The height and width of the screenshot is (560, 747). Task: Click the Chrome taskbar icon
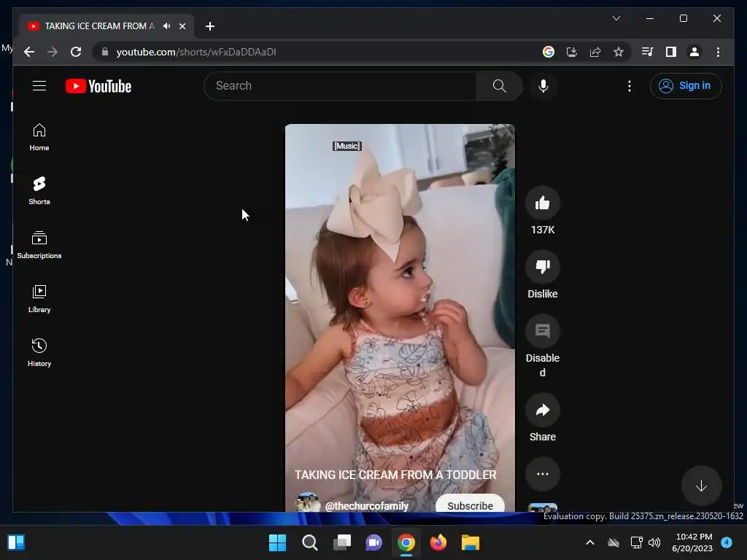pos(406,542)
